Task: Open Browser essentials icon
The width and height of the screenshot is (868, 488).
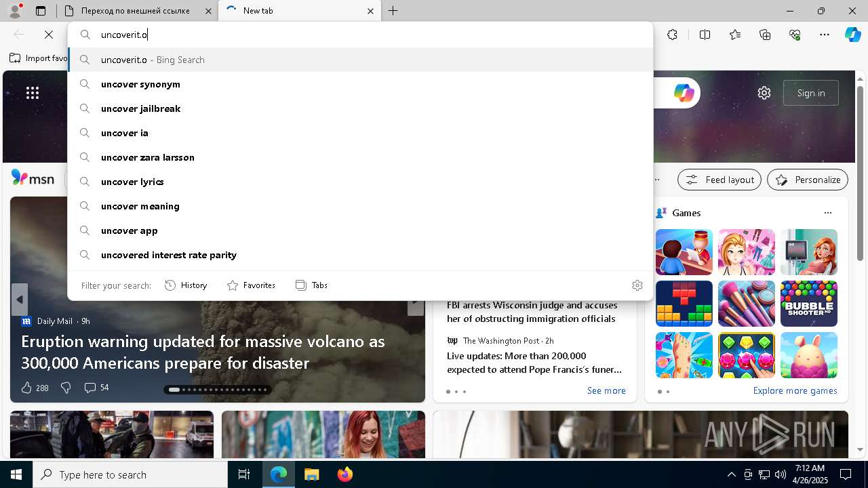Action: click(x=795, y=35)
